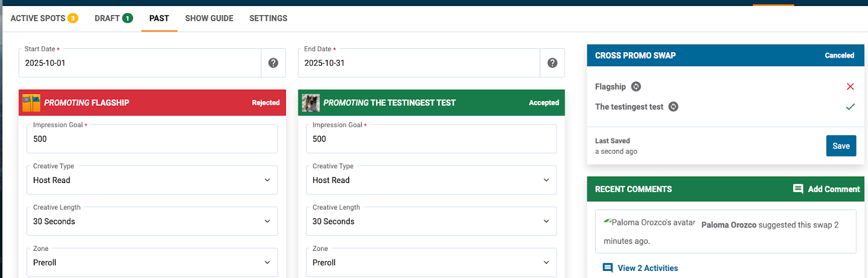Click the comment icon beside View 2 Activities
Viewport: 868px width, 278px height.
coord(608,268)
